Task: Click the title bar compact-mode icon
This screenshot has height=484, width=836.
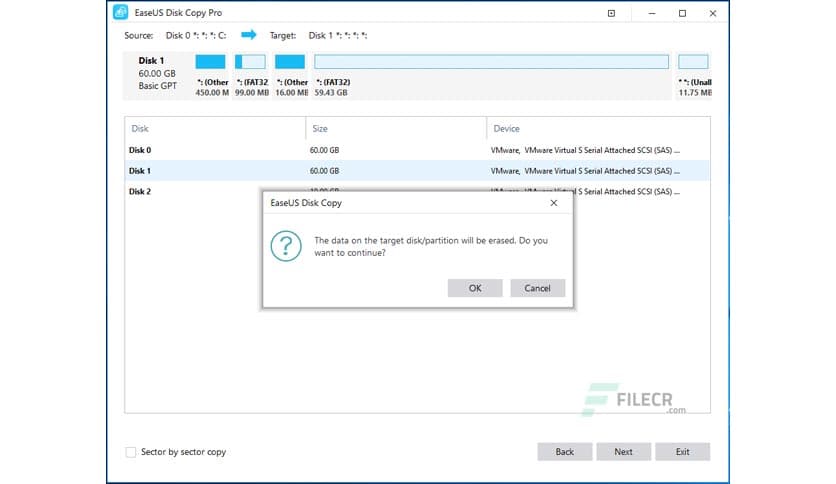Action: (x=612, y=13)
